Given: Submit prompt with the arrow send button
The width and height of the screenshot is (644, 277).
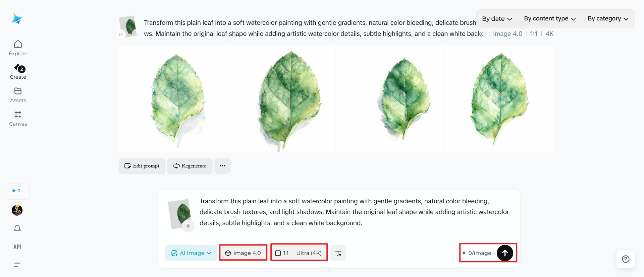Looking at the screenshot, I should (505, 253).
